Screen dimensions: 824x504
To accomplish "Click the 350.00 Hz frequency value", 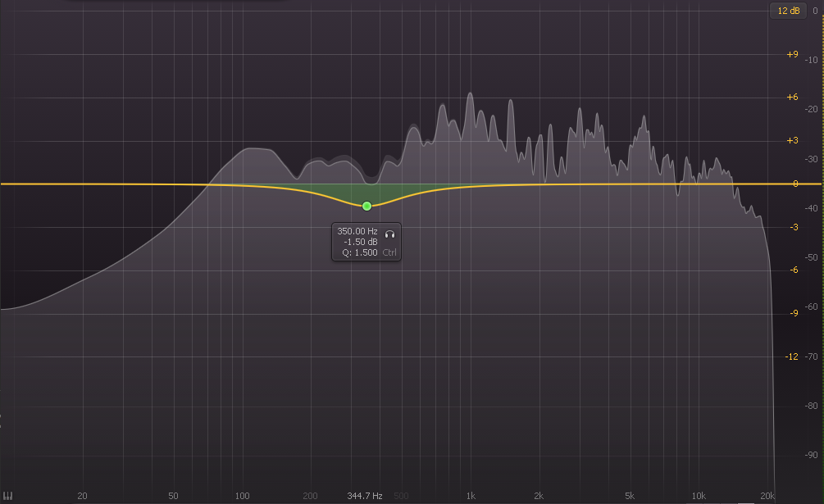I will pos(357,232).
